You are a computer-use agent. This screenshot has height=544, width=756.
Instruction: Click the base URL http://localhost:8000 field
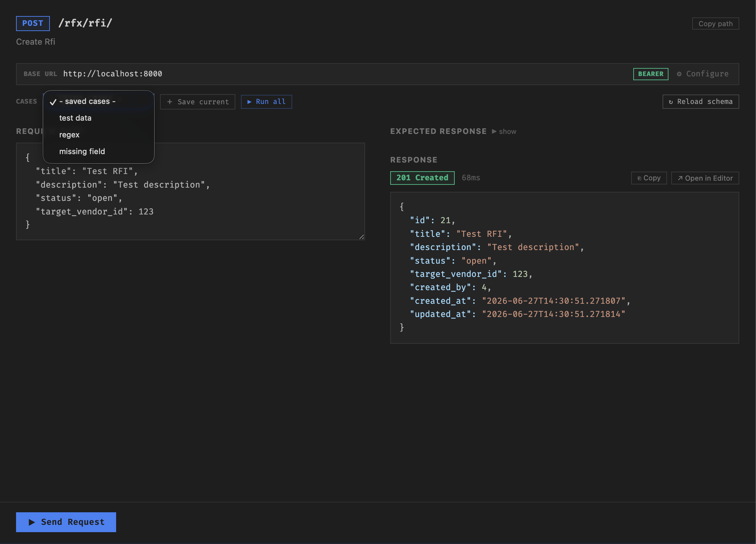click(x=113, y=74)
